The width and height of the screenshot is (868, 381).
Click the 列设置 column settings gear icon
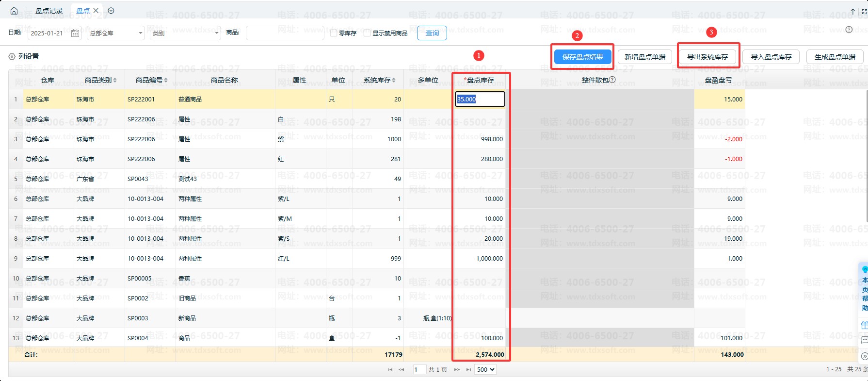12,57
